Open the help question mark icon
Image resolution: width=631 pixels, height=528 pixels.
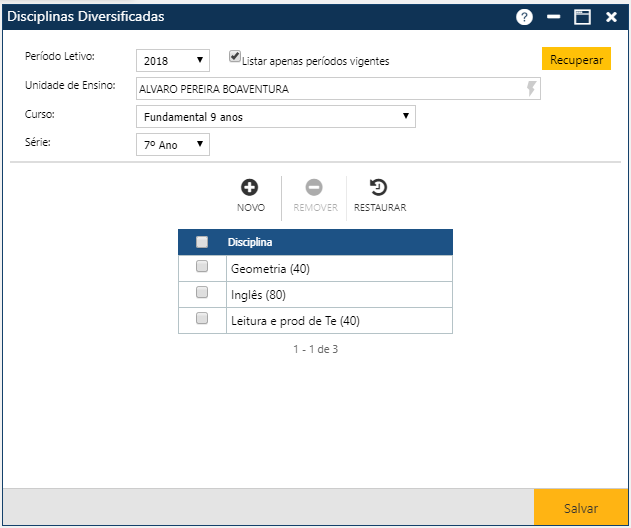(x=524, y=17)
